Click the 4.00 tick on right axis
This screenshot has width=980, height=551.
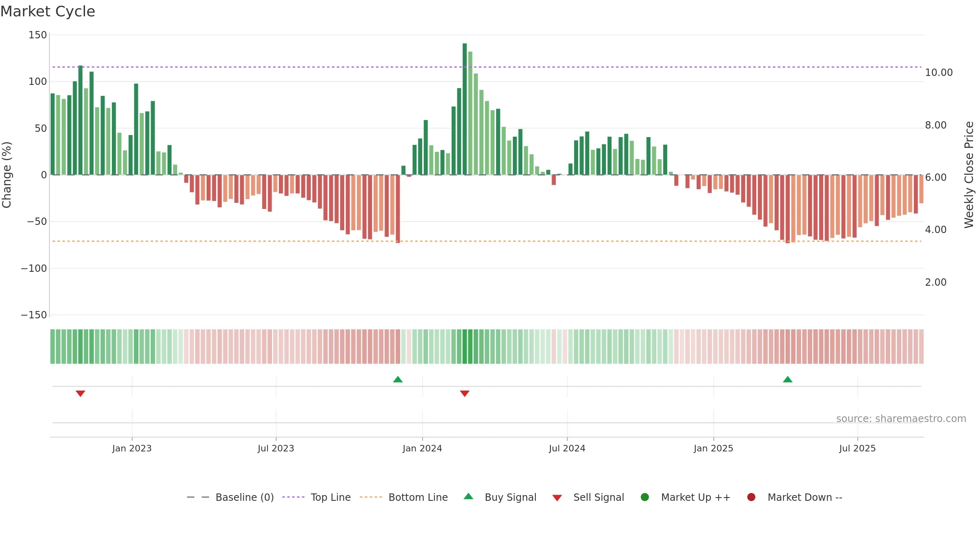pos(936,230)
